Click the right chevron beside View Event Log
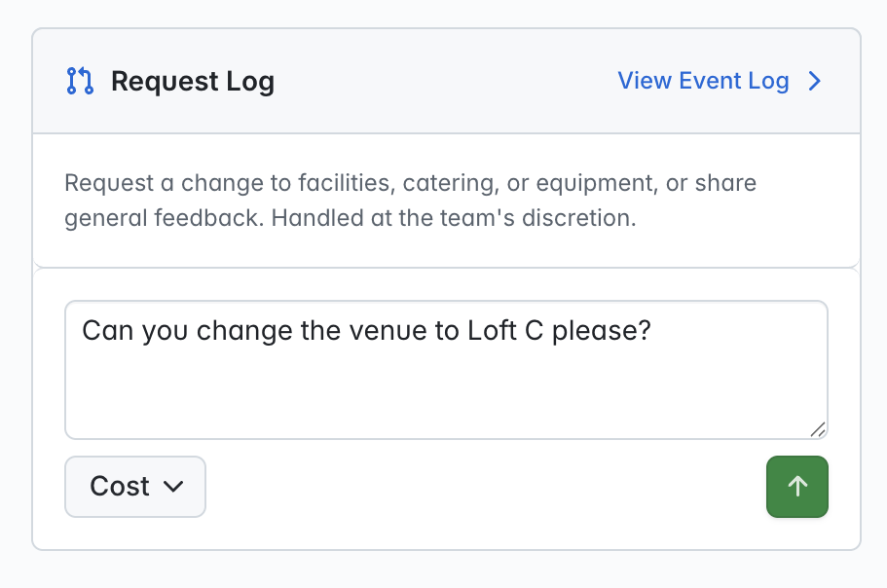Screen dimensions: 887x588 click(815, 81)
